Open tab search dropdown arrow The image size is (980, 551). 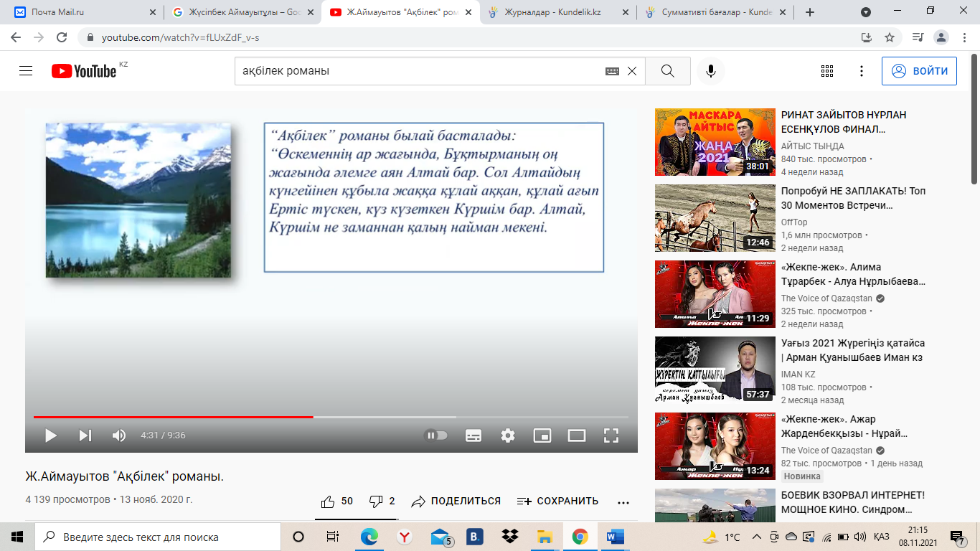click(x=866, y=12)
